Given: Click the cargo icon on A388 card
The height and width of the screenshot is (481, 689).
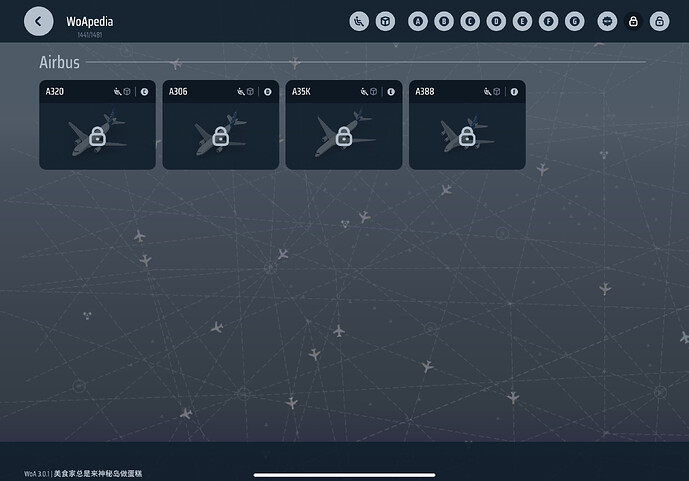Looking at the screenshot, I should pyautogui.click(x=497, y=91).
